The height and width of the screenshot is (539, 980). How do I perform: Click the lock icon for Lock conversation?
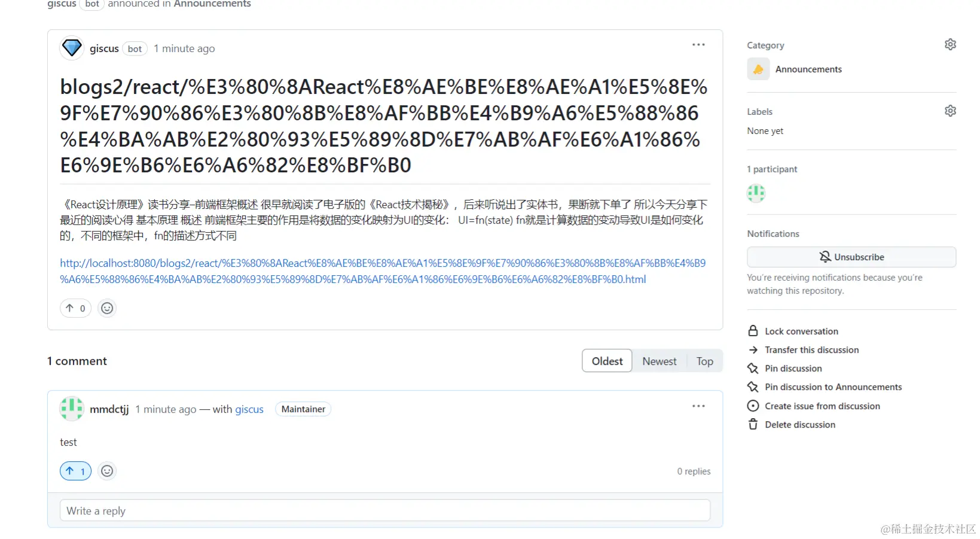(x=753, y=331)
